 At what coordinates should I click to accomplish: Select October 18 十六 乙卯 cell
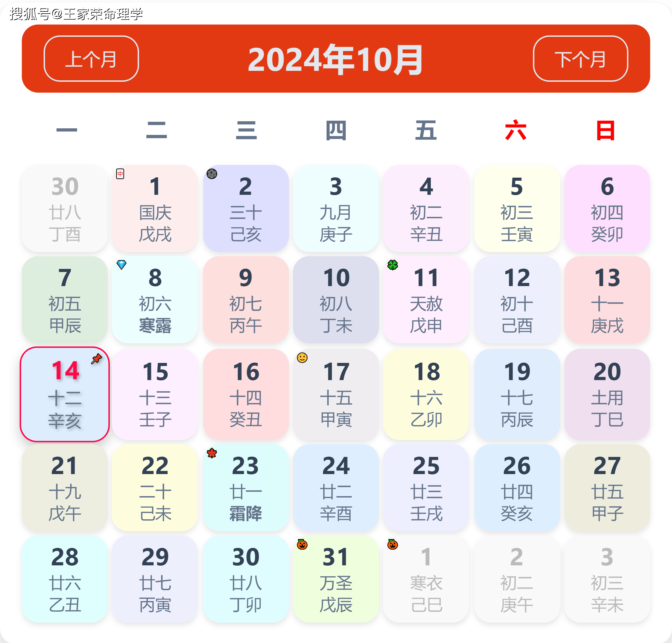[x=426, y=394]
